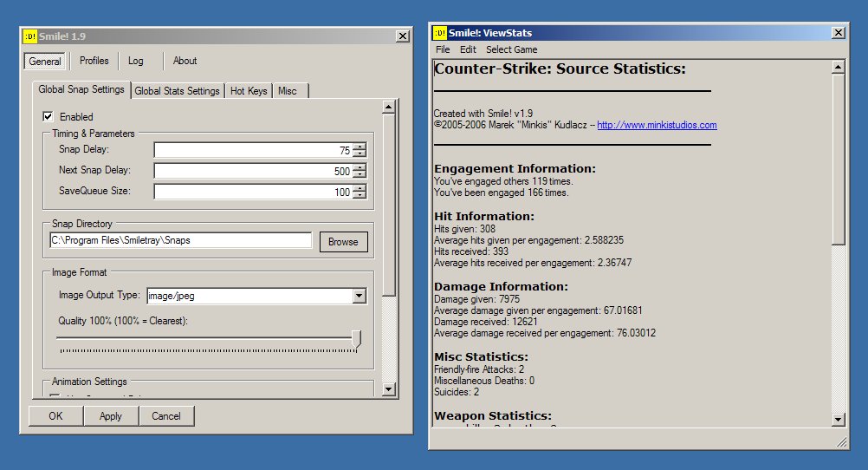The width and height of the screenshot is (868, 470).
Task: Click the "Created with Smile! v1.9" text
Action: [483, 113]
